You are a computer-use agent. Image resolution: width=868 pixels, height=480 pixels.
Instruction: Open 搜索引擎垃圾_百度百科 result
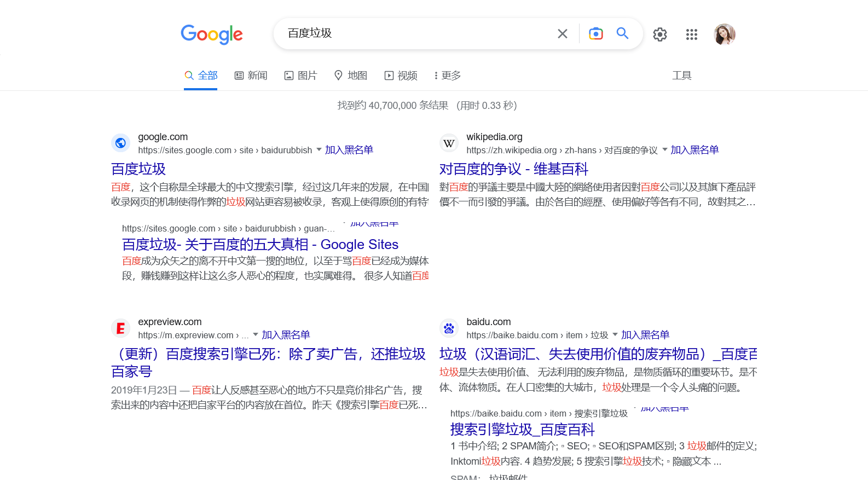[523, 430]
